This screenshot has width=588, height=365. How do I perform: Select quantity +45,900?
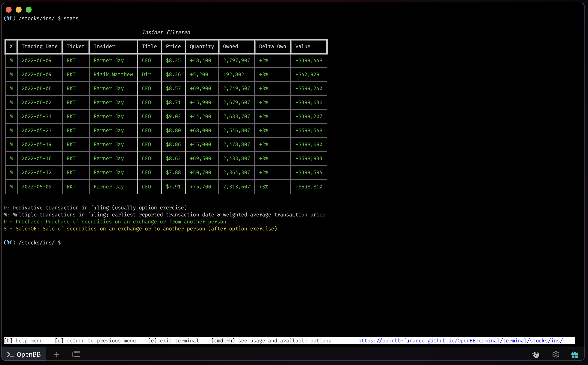click(200, 102)
